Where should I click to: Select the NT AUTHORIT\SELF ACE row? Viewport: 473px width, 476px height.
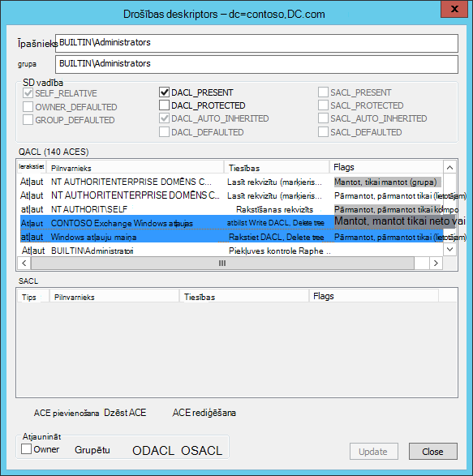tap(231, 209)
